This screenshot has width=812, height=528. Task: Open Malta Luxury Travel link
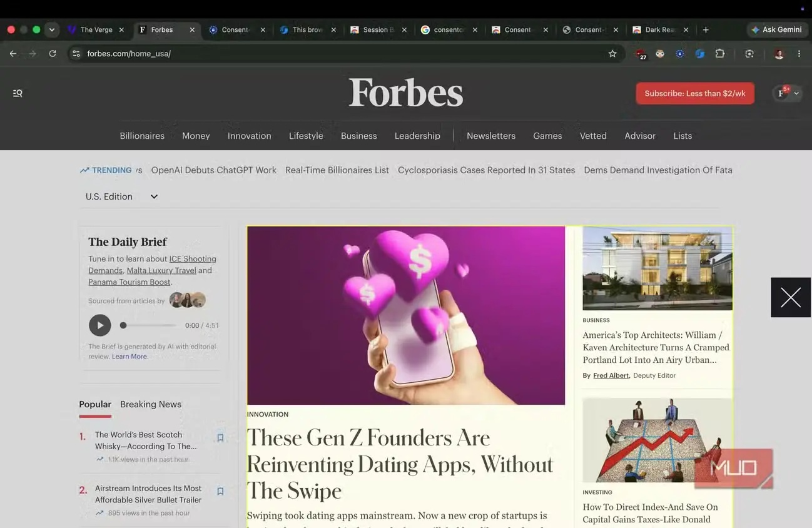(x=161, y=271)
